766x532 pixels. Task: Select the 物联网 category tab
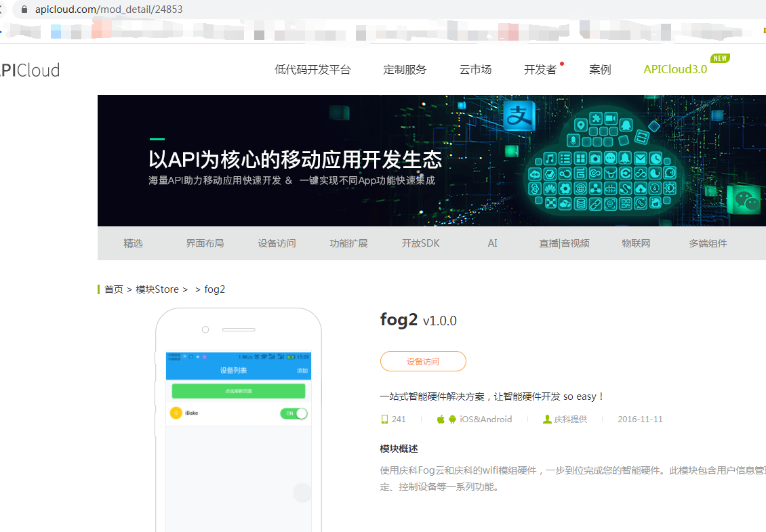(636, 243)
